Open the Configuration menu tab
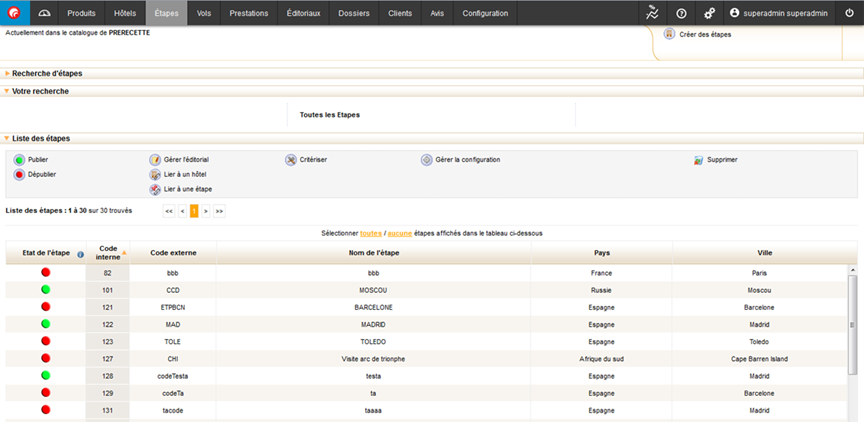 point(485,13)
